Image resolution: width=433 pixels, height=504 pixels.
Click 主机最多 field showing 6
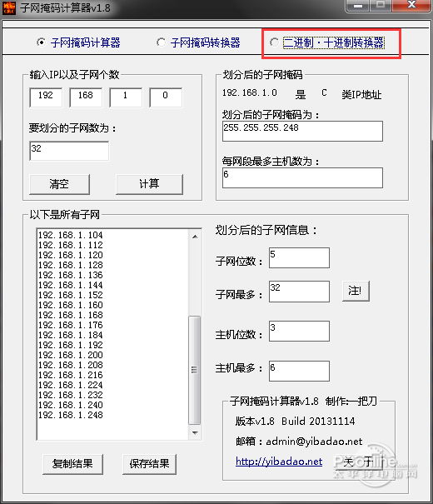299,371
